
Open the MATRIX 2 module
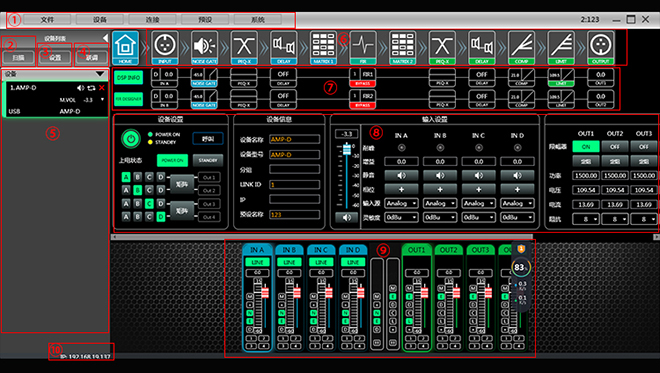click(402, 47)
